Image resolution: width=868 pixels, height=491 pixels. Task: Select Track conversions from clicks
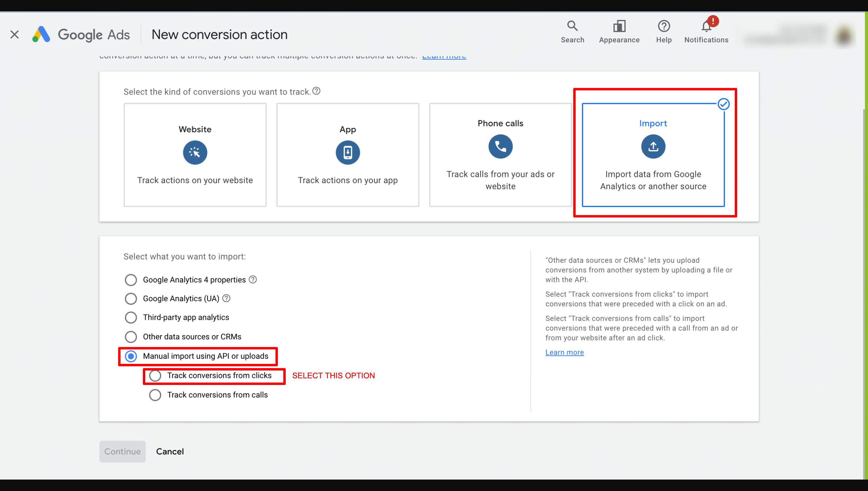click(156, 375)
